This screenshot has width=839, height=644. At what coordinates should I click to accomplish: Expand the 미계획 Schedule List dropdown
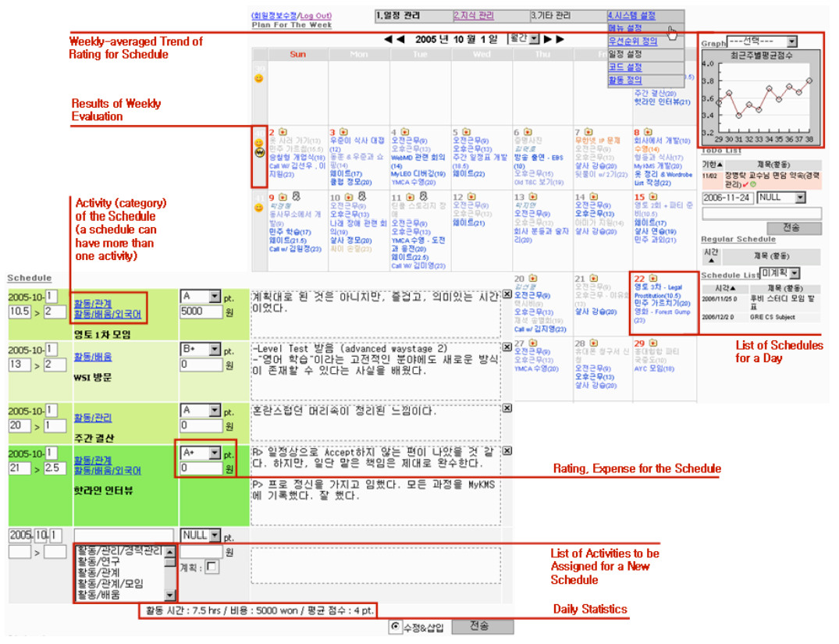pos(795,273)
